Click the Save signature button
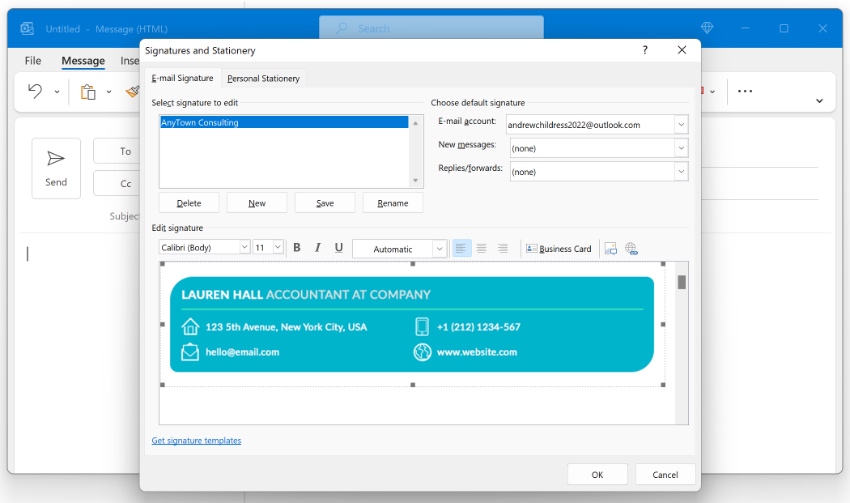Screen dimensions: 850x503 tap(325, 203)
